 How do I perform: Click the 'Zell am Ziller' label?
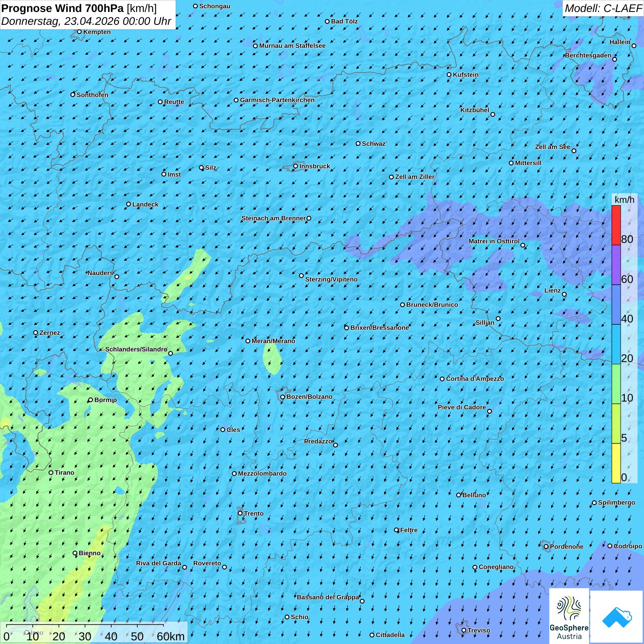click(x=415, y=177)
